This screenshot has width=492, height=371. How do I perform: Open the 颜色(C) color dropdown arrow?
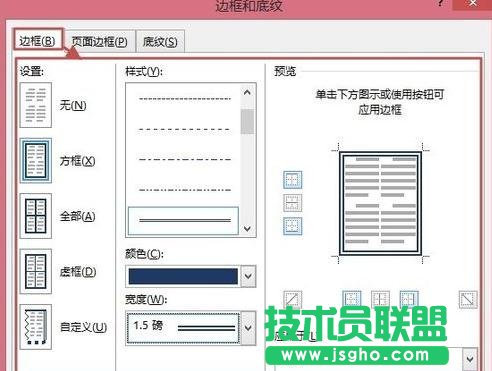[248, 276]
